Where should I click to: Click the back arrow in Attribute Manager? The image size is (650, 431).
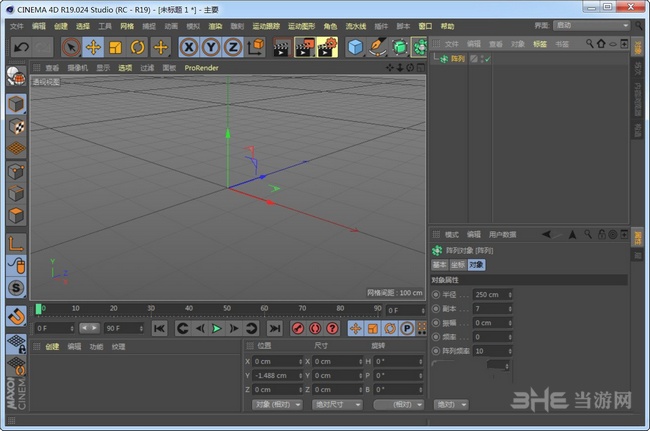547,235
